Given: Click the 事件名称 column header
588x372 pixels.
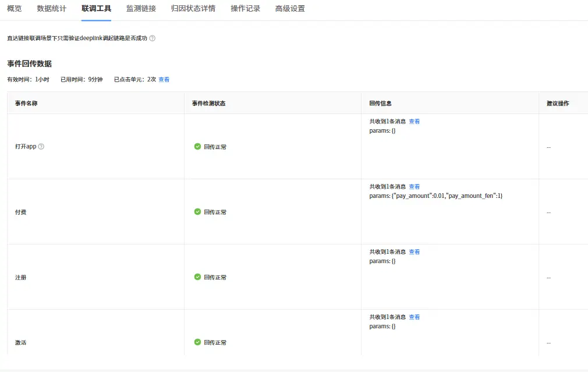Looking at the screenshot, I should point(27,103).
